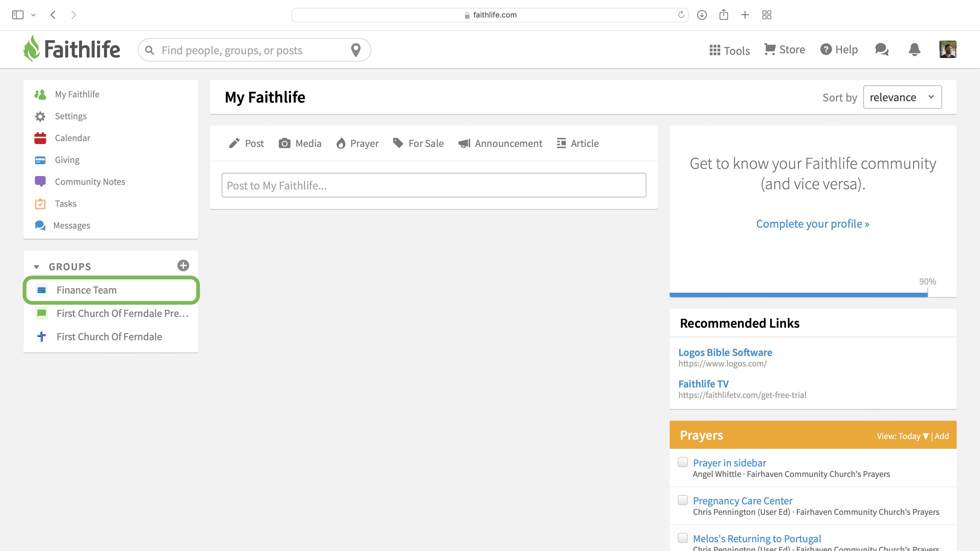The width and height of the screenshot is (980, 551).
Task: Go to Settings text in sidebar
Action: [x=71, y=116]
